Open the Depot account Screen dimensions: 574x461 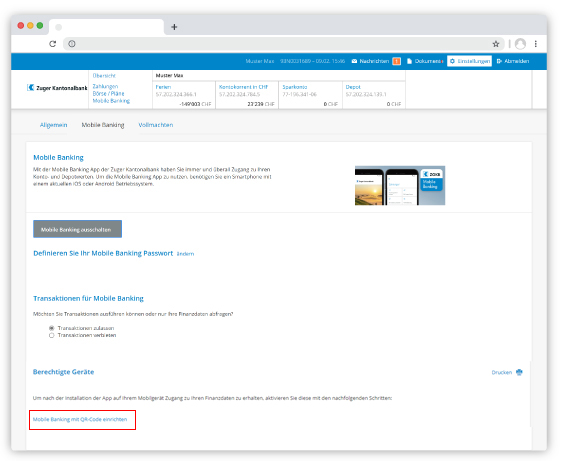point(353,87)
